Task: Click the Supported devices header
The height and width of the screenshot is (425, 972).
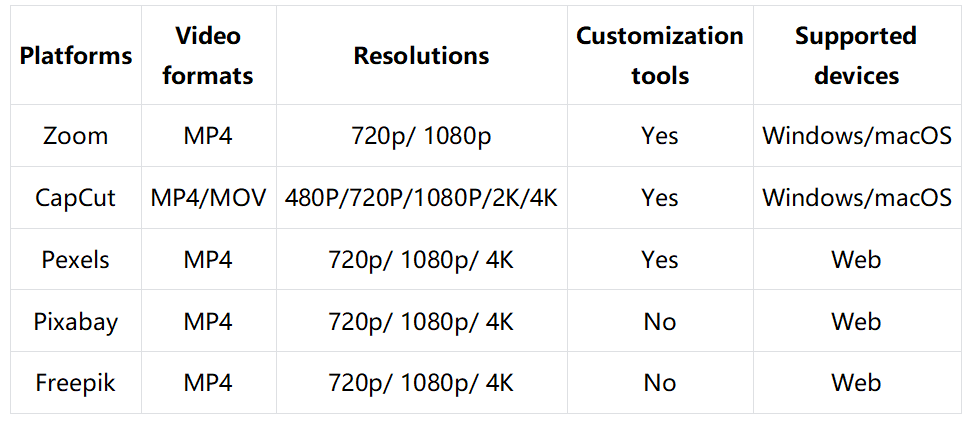Action: click(856, 56)
